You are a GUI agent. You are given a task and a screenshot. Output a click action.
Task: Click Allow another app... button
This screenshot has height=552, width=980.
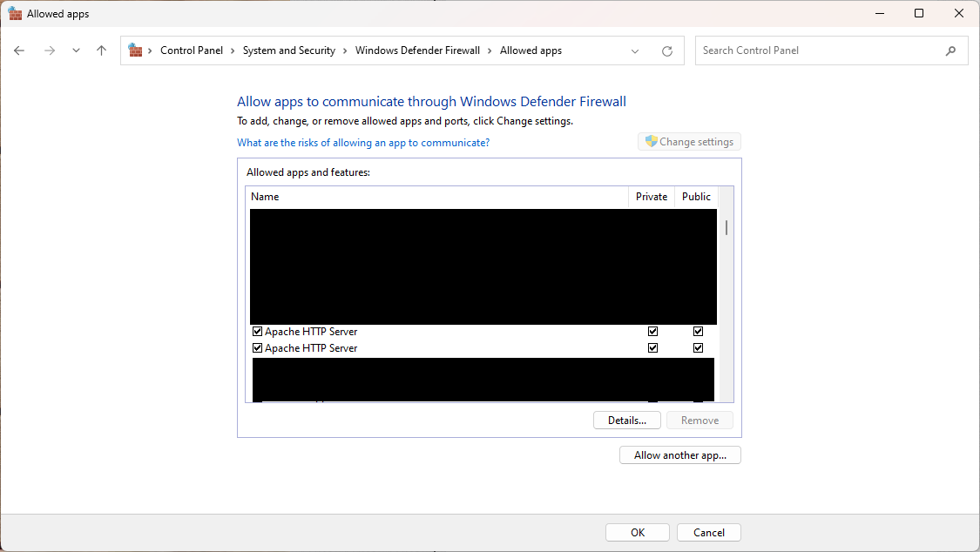680,455
